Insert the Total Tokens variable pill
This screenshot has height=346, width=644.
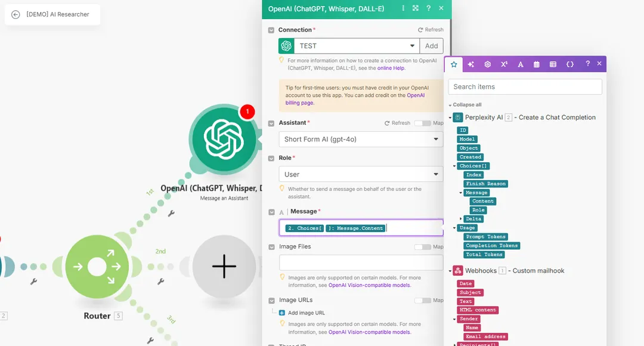(484, 255)
